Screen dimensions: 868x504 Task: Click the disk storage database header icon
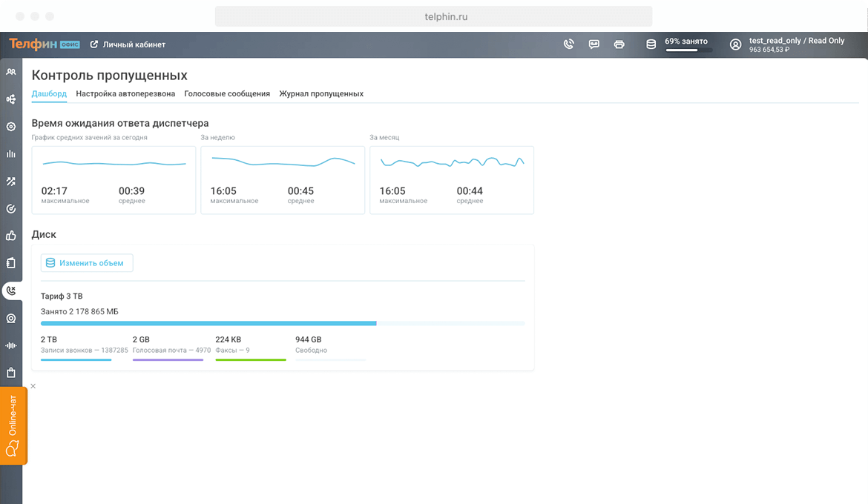point(651,44)
